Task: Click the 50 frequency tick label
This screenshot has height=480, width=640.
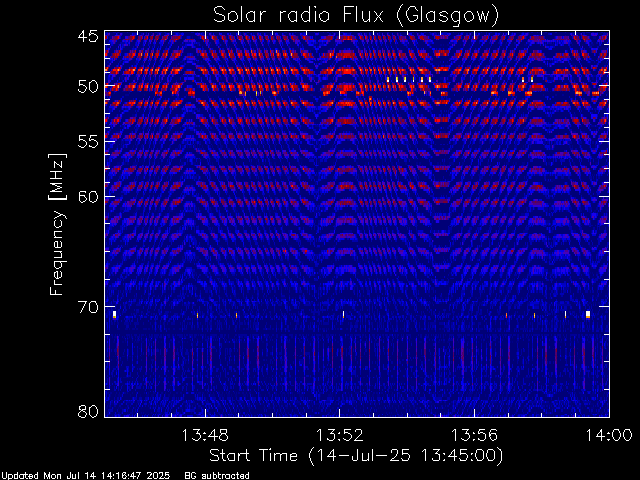Action: tap(88, 86)
